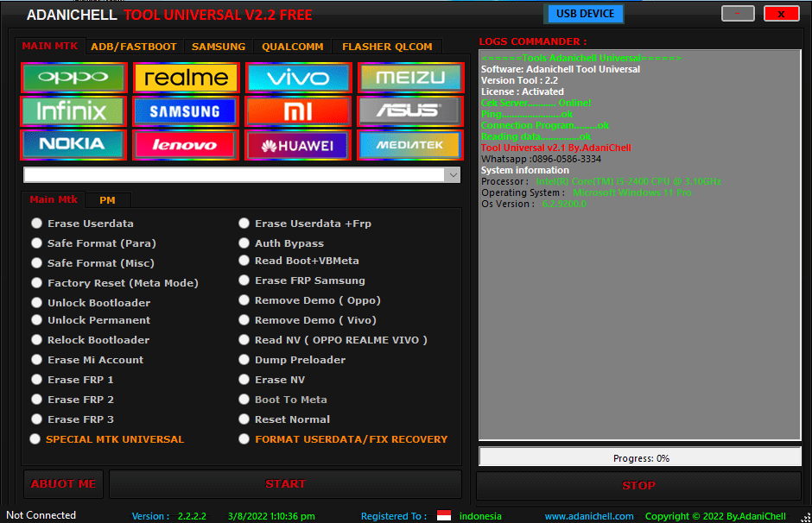Select the MEIZU brand icon
812x523 pixels.
[410, 78]
